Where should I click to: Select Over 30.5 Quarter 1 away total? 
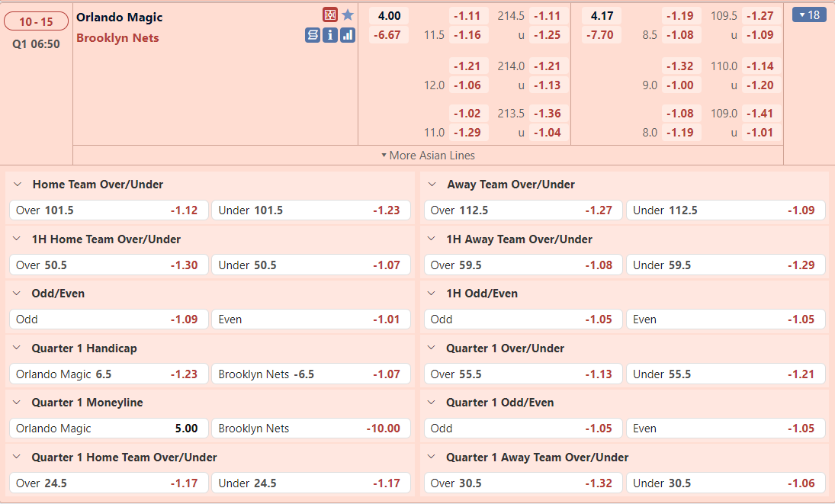click(523, 483)
